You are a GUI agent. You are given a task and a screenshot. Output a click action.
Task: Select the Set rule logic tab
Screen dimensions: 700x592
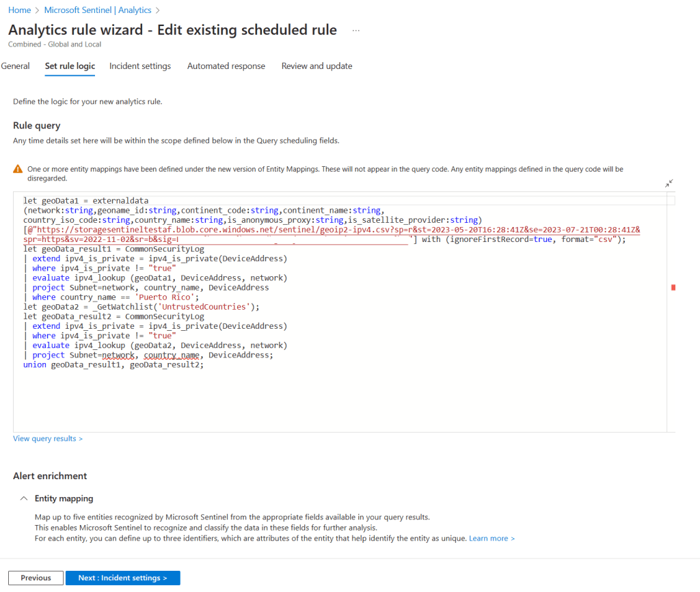coord(70,66)
